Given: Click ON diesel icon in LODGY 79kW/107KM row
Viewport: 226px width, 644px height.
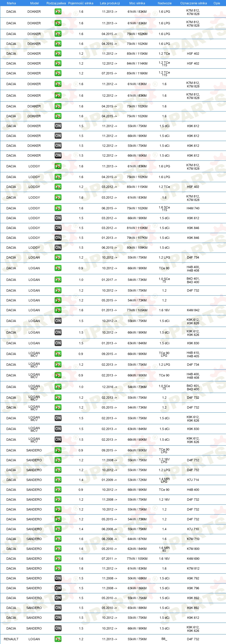Looking at the screenshot, I should pos(58,238).
